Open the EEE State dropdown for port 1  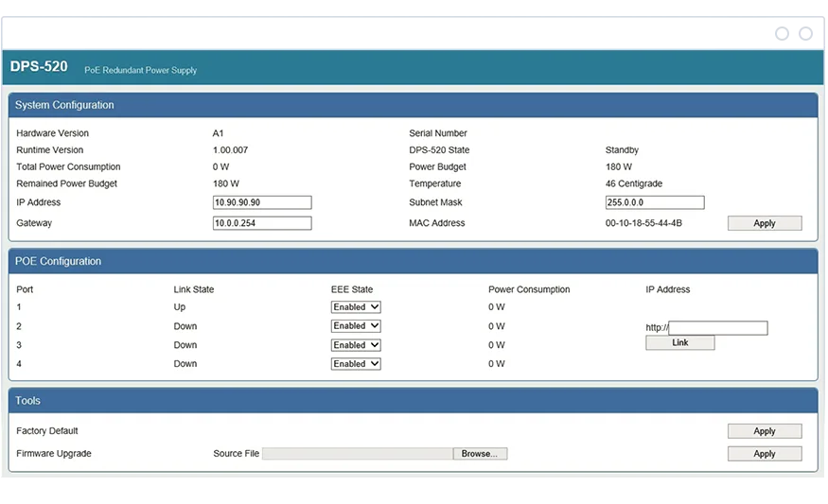point(356,307)
